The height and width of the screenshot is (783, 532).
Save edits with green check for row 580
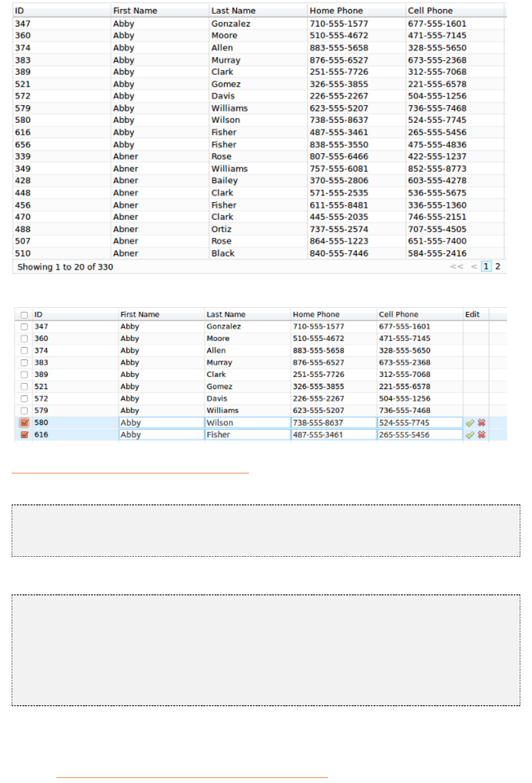(x=470, y=423)
